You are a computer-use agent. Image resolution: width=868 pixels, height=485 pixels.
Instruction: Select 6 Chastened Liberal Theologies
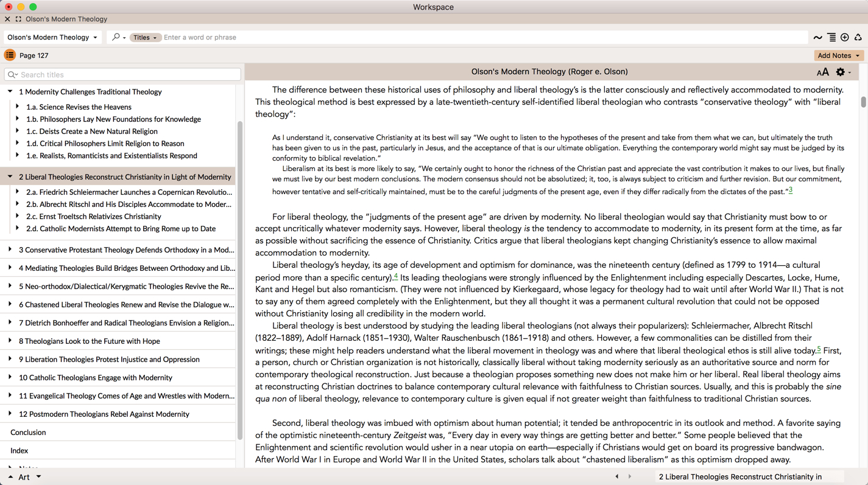pos(126,304)
